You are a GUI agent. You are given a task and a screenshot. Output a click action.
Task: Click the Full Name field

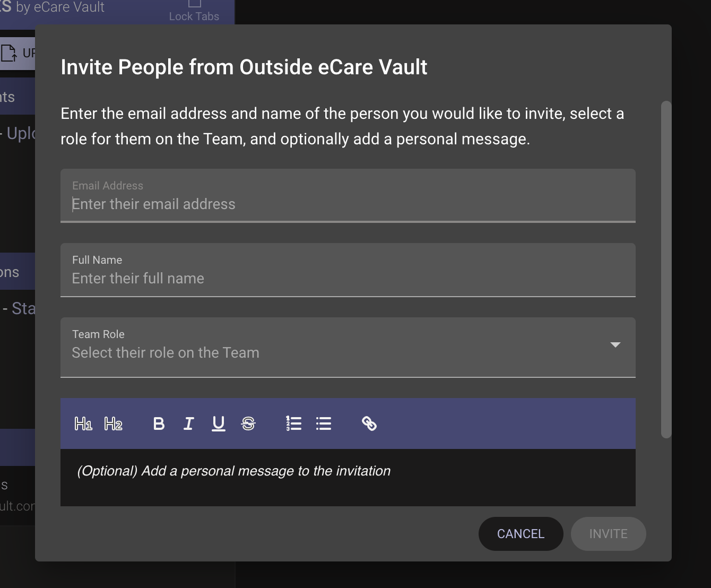tap(348, 278)
